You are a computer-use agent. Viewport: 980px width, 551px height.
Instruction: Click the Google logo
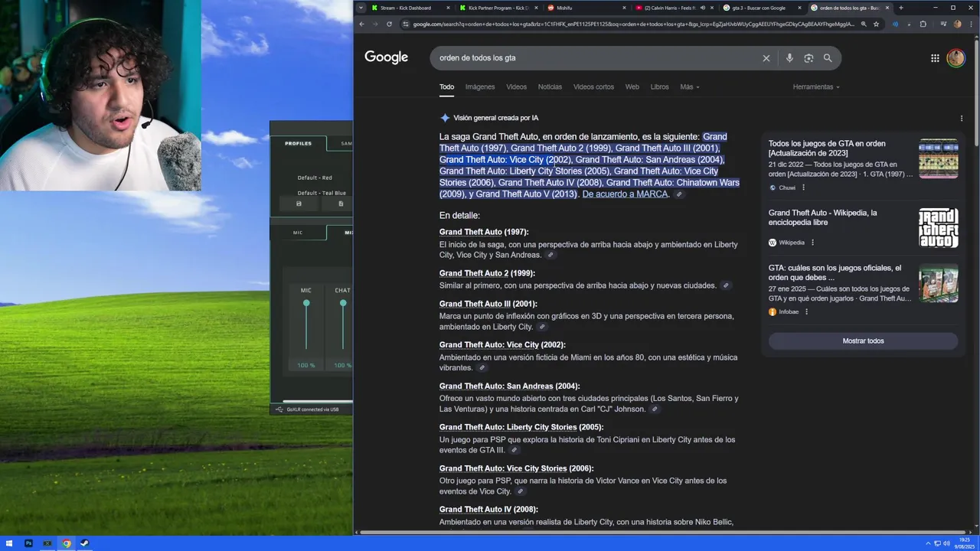point(386,57)
